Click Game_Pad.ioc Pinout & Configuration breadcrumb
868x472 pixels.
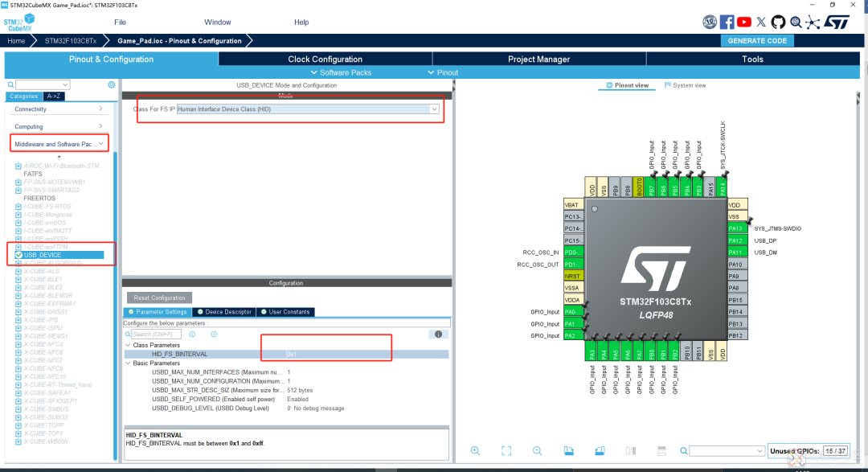click(179, 41)
